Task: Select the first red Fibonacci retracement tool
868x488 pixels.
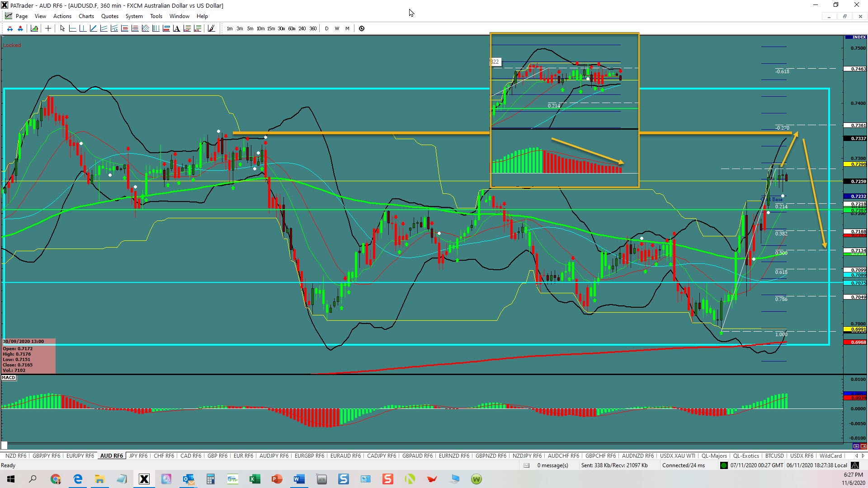Action: click(x=124, y=28)
